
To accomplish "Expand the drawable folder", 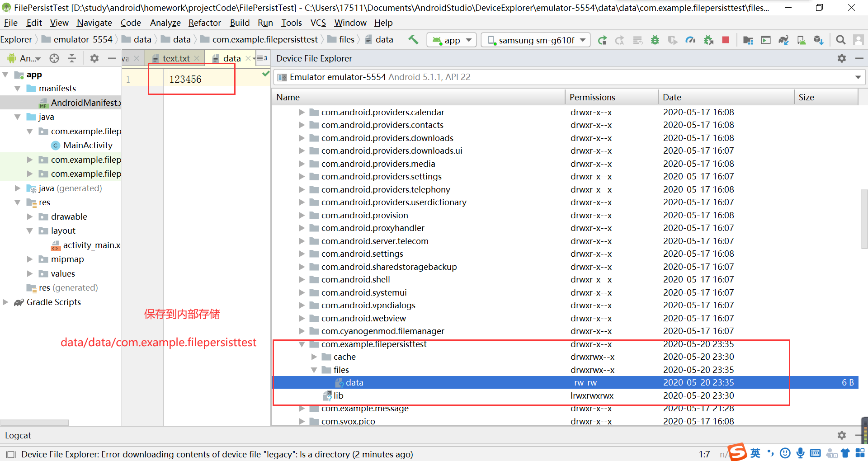I will (30, 217).
